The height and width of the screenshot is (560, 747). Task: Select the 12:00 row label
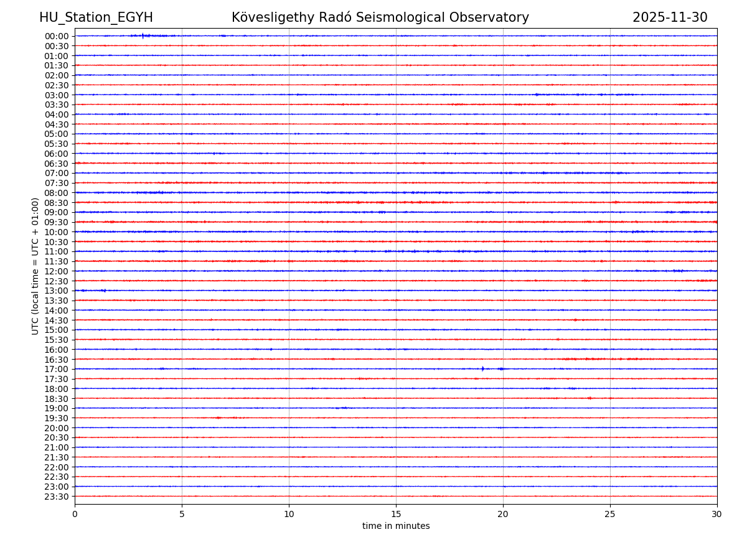tap(57, 271)
